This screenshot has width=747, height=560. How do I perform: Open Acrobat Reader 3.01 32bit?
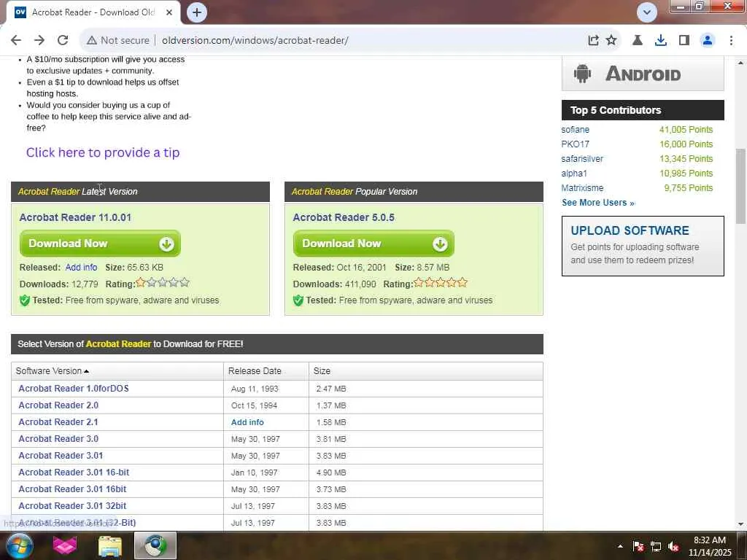tap(72, 506)
